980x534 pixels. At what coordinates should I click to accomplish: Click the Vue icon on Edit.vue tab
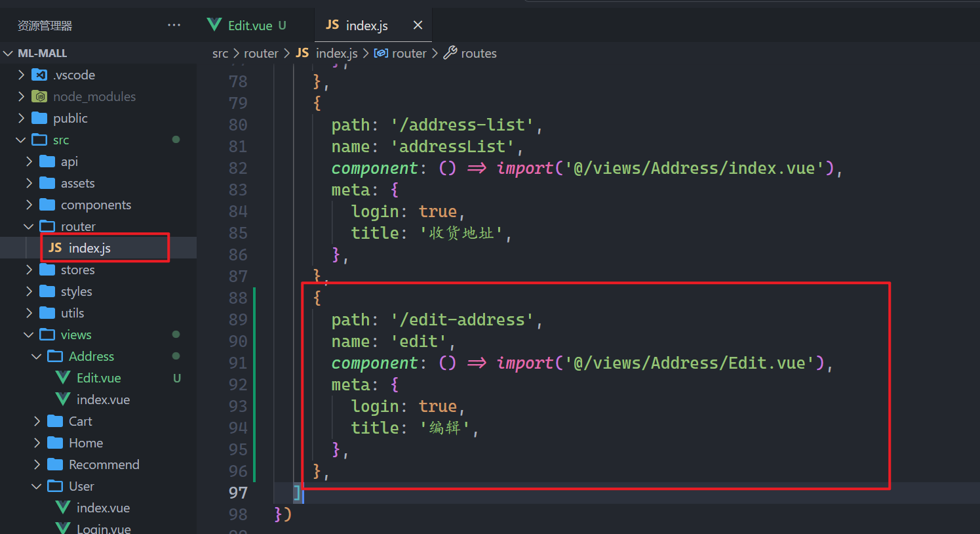[214, 25]
